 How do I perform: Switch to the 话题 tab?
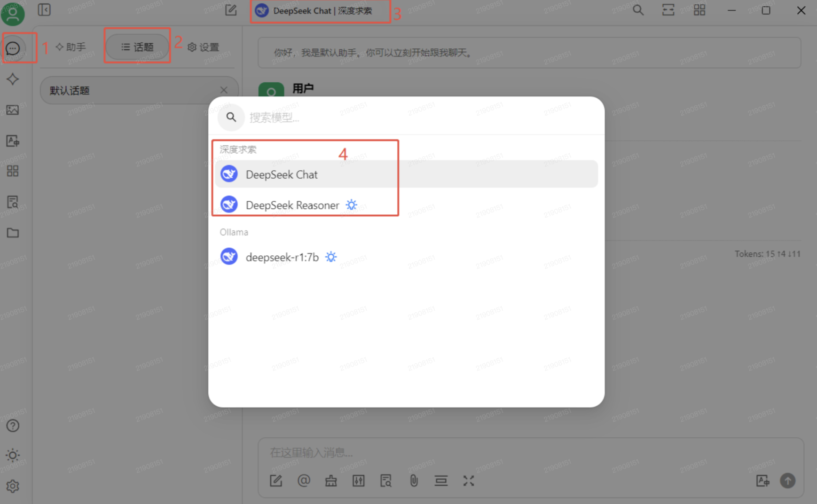pyautogui.click(x=137, y=47)
